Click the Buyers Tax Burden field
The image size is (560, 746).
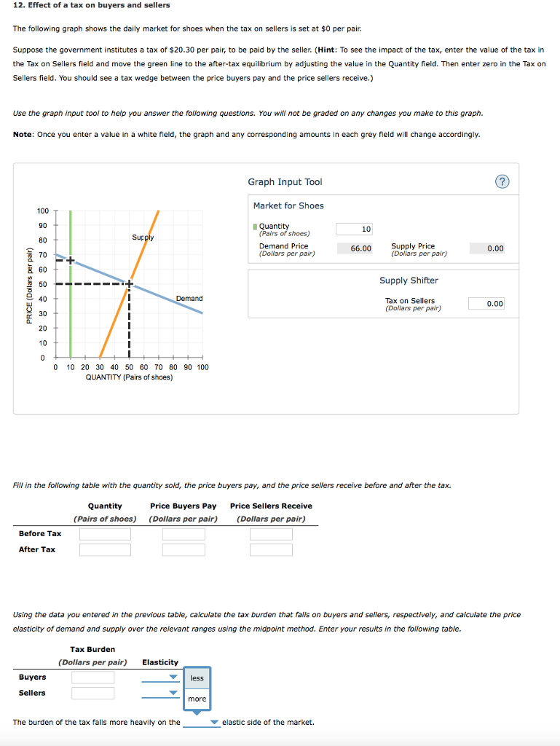click(92, 677)
